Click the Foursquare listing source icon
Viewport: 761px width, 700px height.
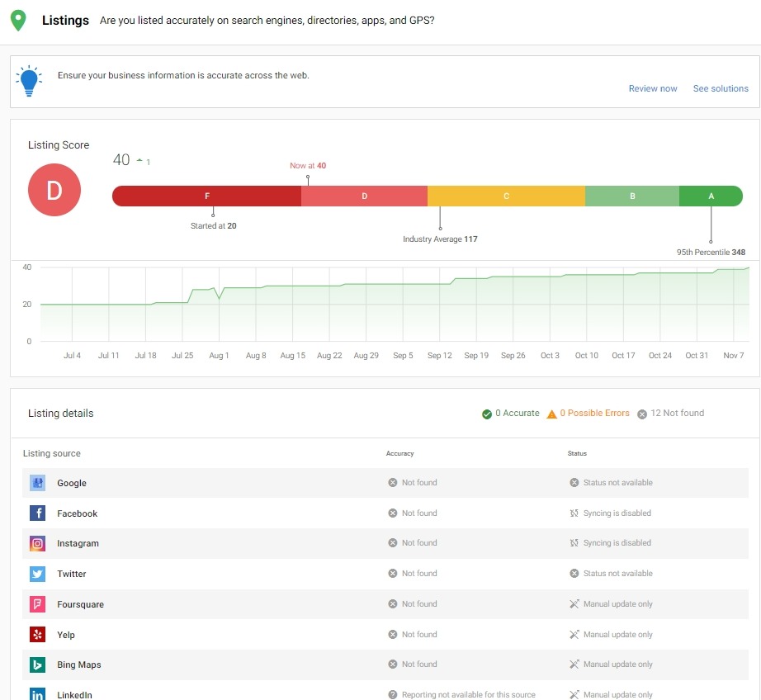(x=37, y=604)
